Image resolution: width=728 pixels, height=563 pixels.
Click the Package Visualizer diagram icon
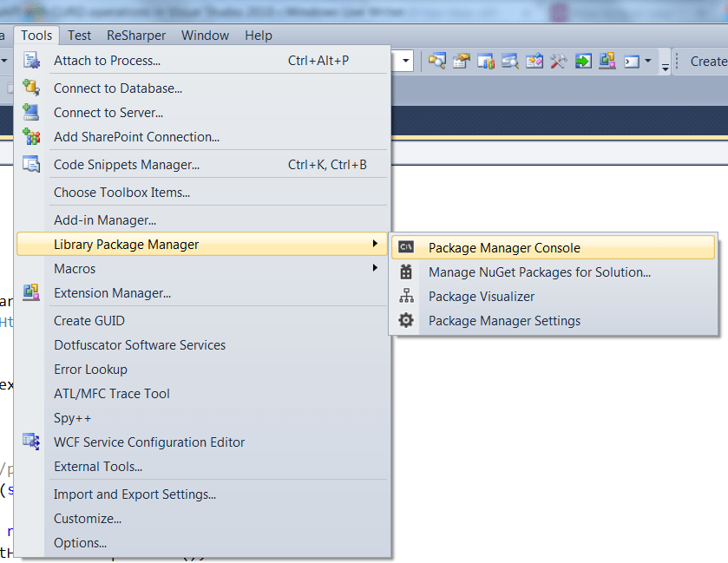(406, 297)
